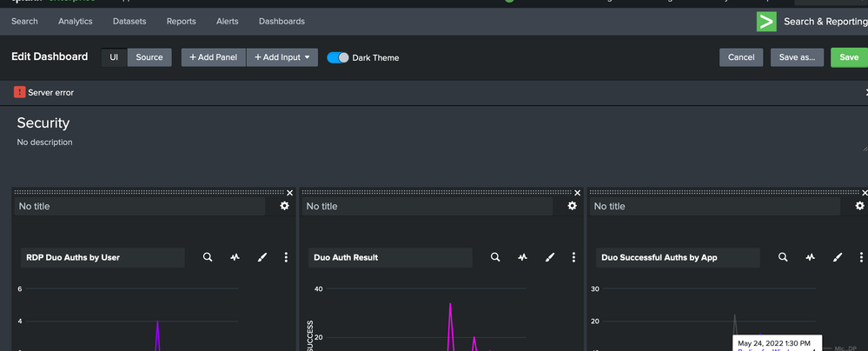The image size is (868, 351).
Task: Select visualization for Duo Auth Result panel
Action: click(522, 257)
